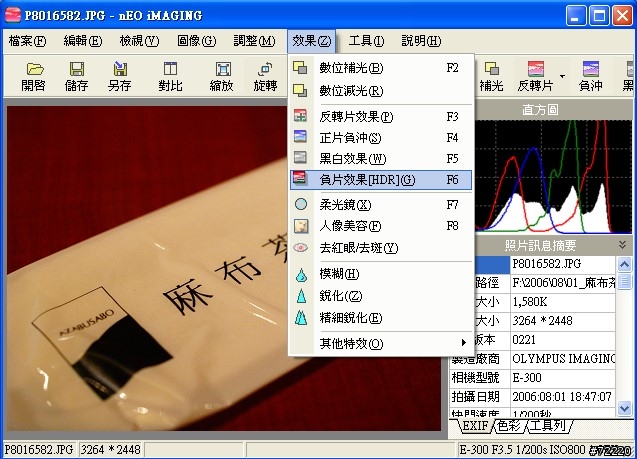Viewport: 637px width, 459px height.
Task: Open the 檢視(V) menu
Action: pos(139,41)
